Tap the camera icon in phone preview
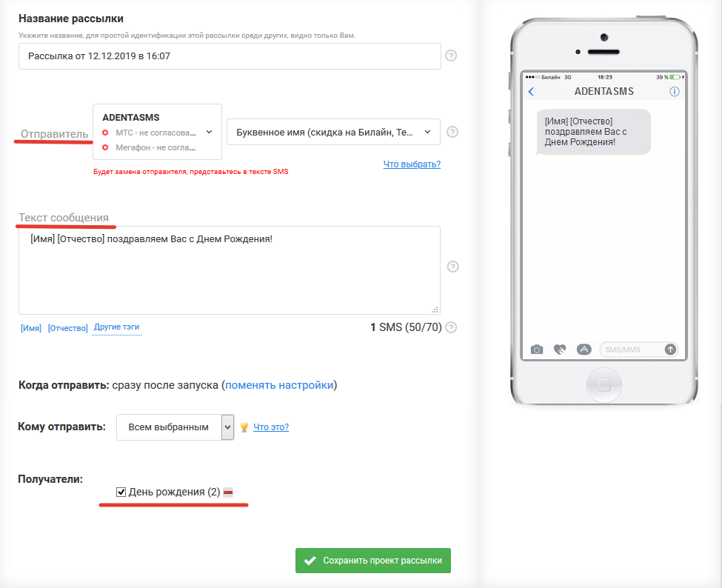The height and width of the screenshot is (588, 722). 537,350
